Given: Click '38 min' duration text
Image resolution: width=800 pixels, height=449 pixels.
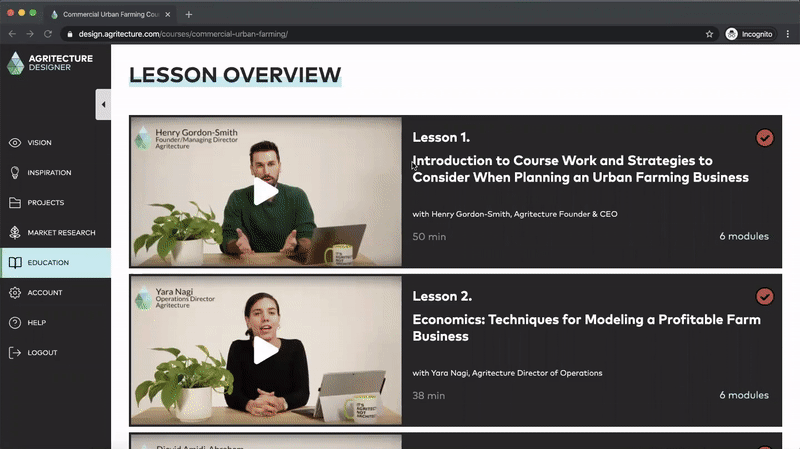Looking at the screenshot, I should point(429,395).
